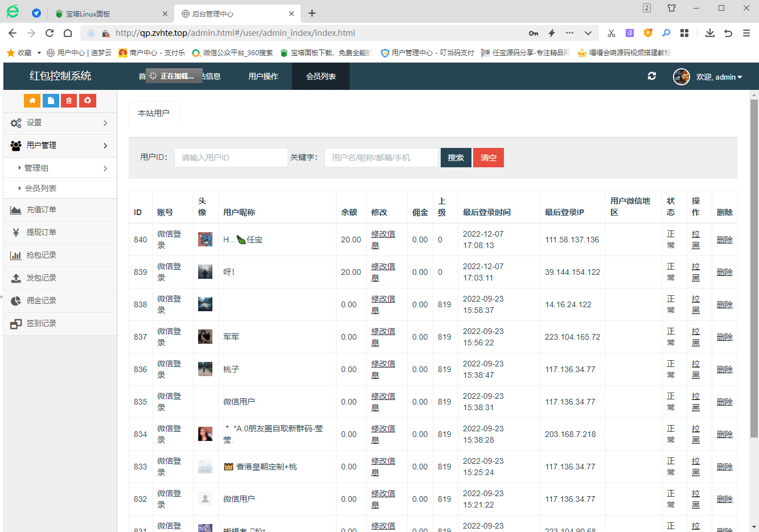Open the 充值订单 sidebar item
Viewport: 759px width, 532px height.
click(x=42, y=210)
